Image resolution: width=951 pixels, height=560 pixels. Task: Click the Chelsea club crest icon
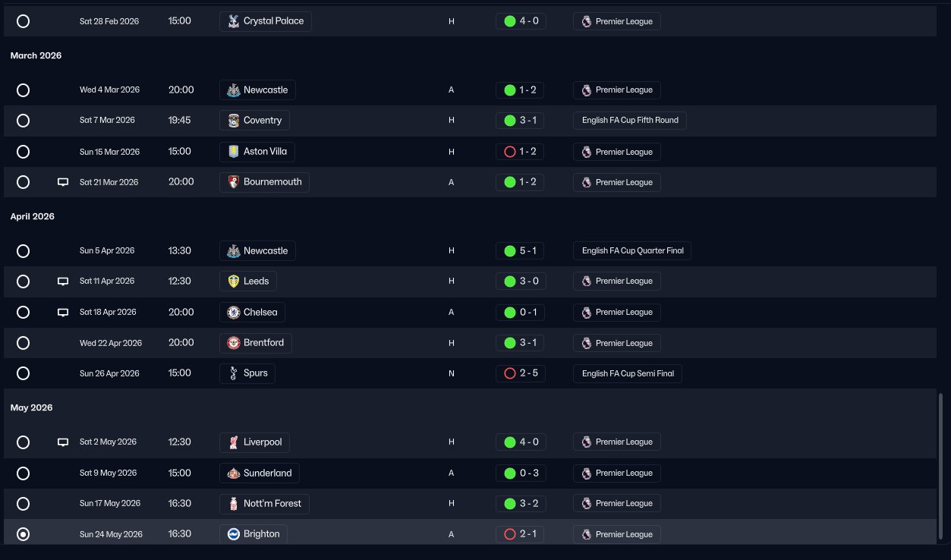click(234, 312)
